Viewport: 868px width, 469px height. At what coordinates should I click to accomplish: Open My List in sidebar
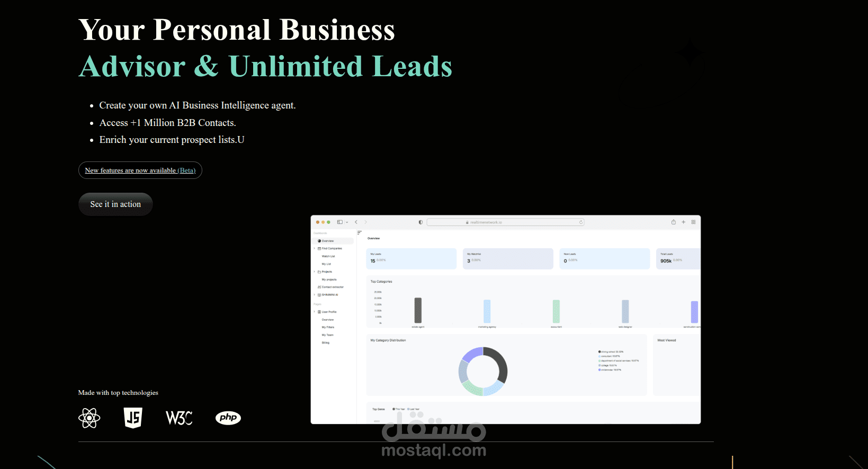(326, 264)
